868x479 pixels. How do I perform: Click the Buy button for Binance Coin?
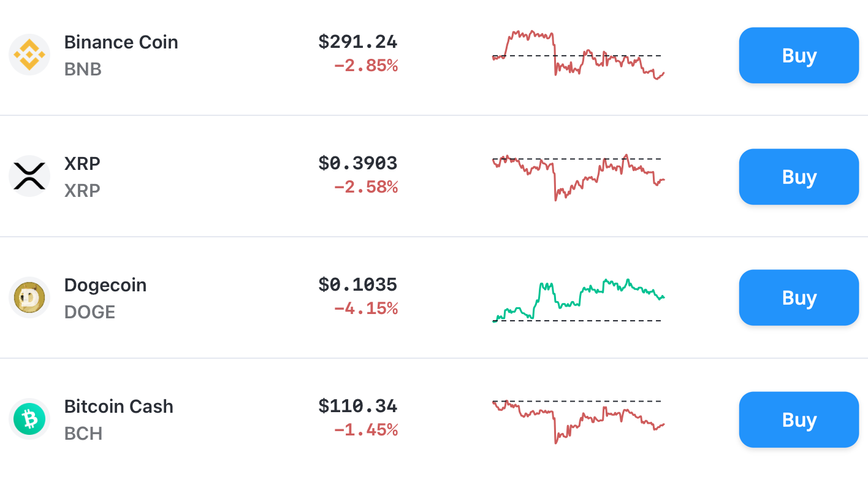(798, 55)
